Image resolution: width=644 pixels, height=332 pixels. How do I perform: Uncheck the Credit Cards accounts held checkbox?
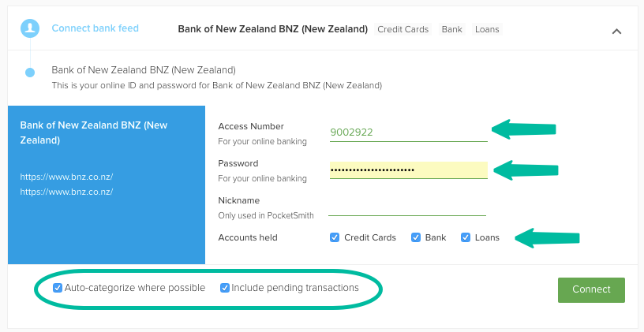[335, 237]
